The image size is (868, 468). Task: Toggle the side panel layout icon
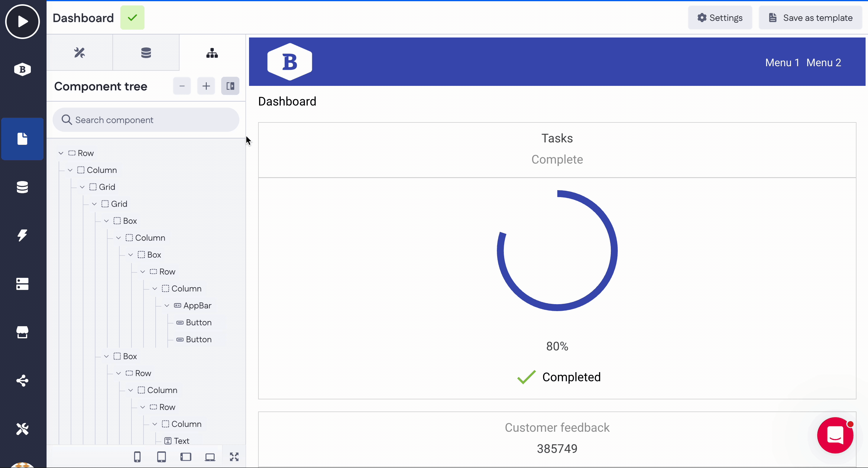231,86
